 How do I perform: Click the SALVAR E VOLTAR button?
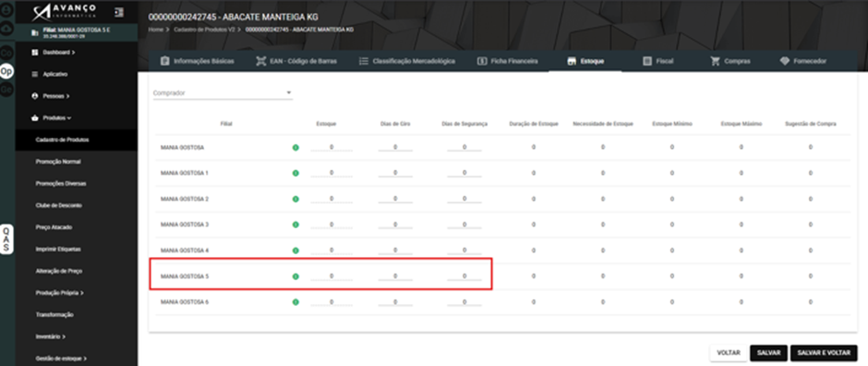tap(824, 353)
